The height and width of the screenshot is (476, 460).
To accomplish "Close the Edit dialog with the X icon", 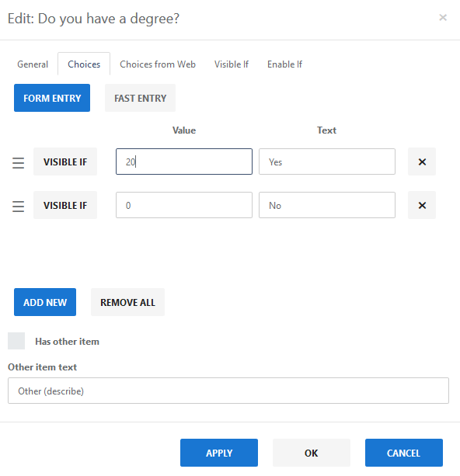I will (443, 18).
